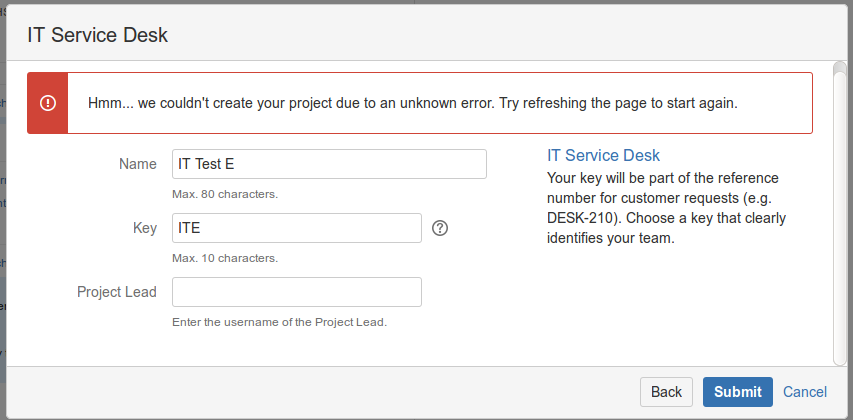Click the Key field label
Viewport: 853px width, 420px height.
point(145,228)
